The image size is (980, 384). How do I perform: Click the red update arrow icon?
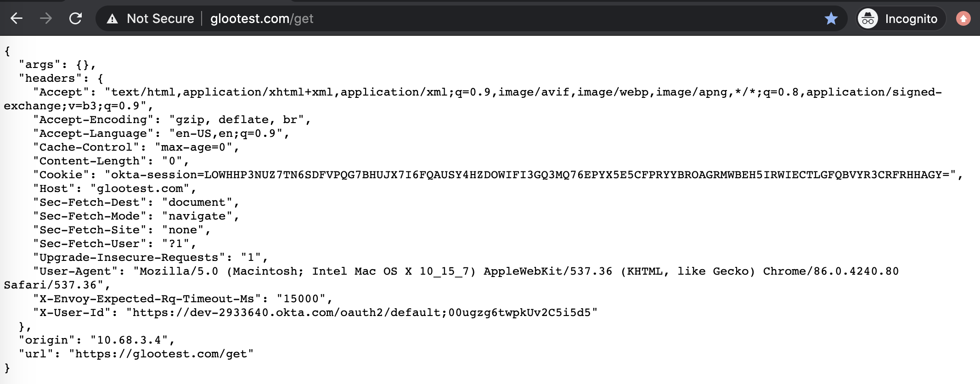tap(963, 19)
